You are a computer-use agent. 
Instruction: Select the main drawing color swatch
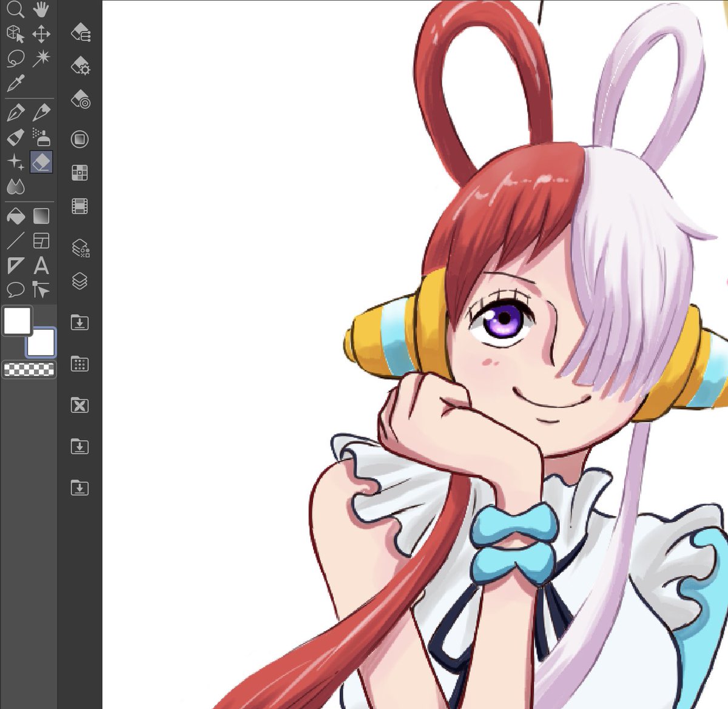pos(17,321)
